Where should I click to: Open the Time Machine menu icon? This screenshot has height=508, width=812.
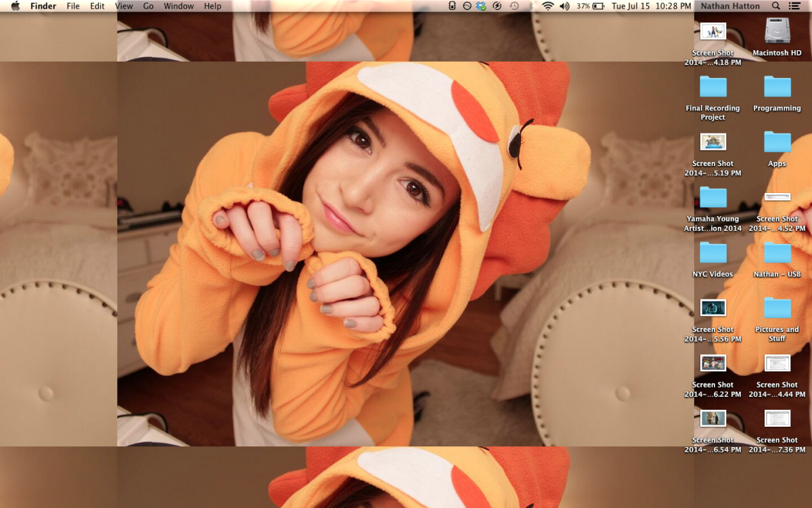(514, 6)
